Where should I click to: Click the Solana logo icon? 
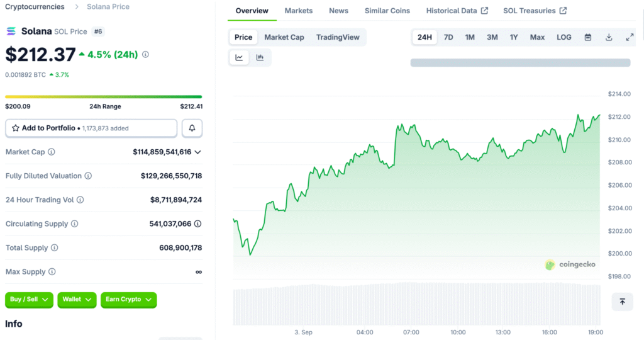[11, 31]
